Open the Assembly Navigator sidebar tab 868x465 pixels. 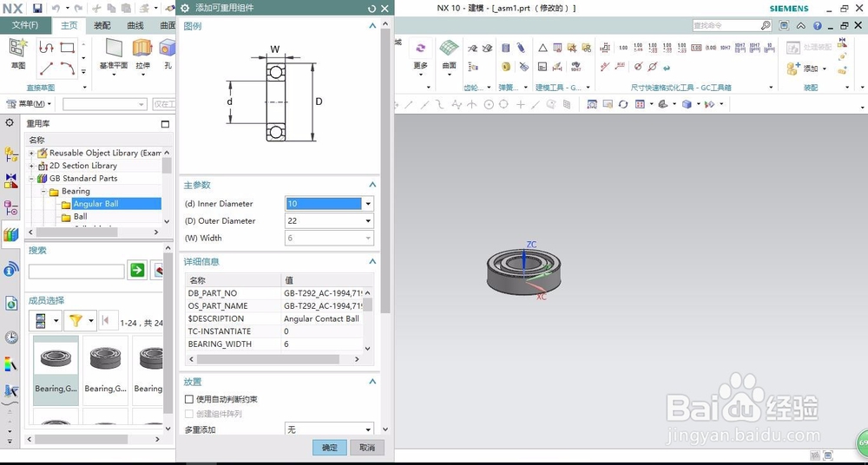click(10, 154)
